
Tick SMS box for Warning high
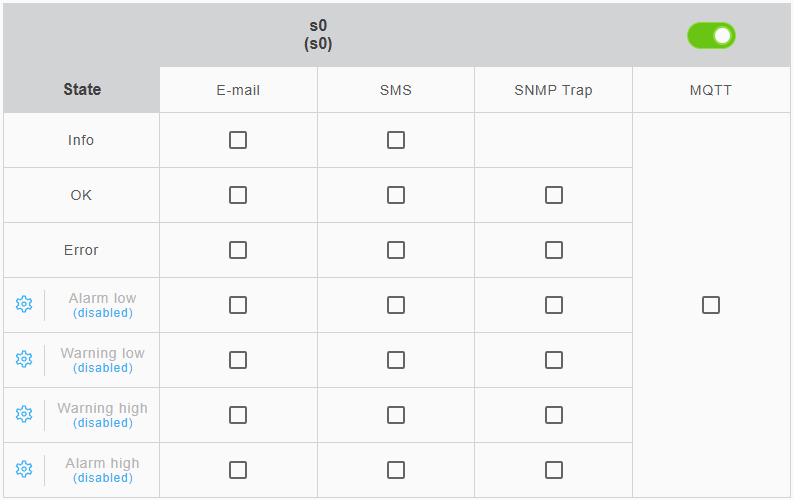pos(396,415)
